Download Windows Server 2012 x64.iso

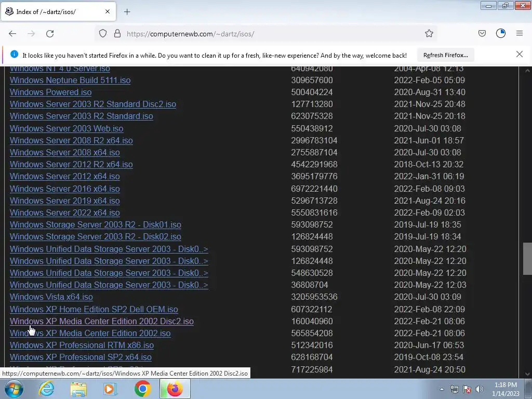click(65, 177)
